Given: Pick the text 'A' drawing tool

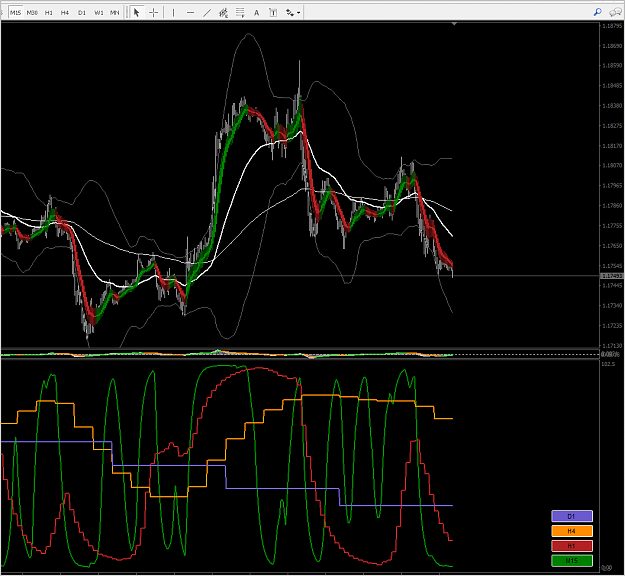Looking at the screenshot, I should coord(256,13).
